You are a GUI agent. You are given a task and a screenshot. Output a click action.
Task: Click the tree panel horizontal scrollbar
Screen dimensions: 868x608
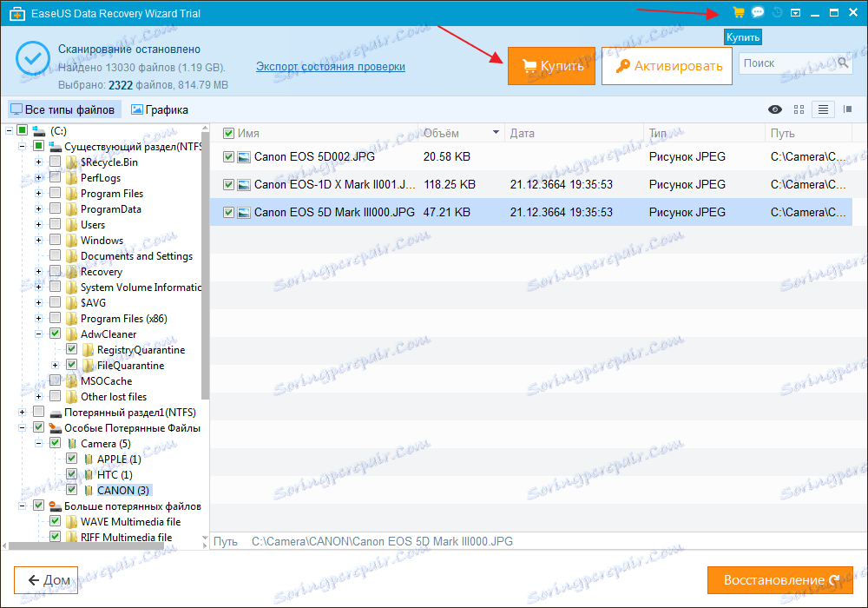click(x=88, y=546)
